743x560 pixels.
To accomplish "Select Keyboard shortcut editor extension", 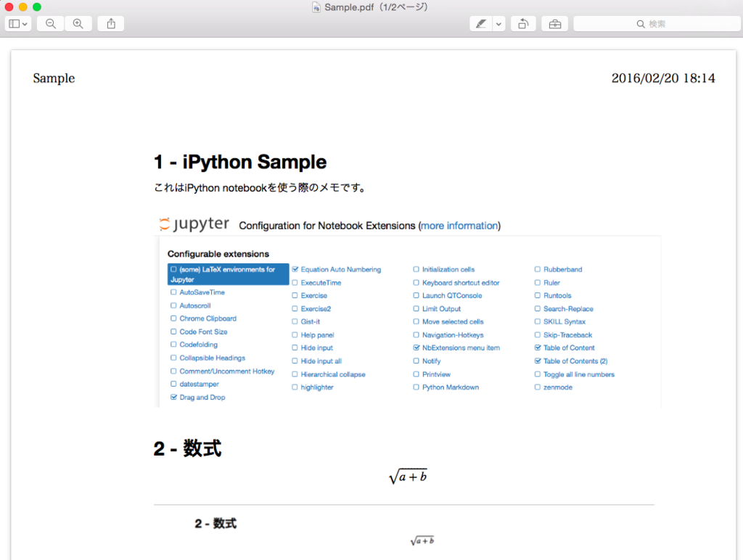I will [461, 282].
